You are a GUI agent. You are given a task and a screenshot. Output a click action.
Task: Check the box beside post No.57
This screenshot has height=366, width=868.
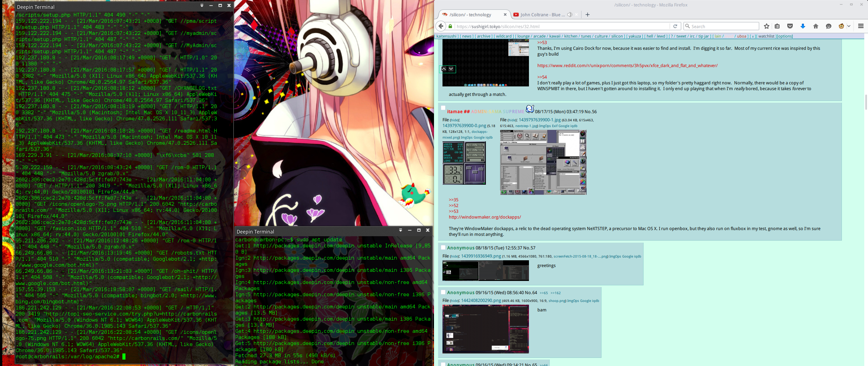[443, 248]
